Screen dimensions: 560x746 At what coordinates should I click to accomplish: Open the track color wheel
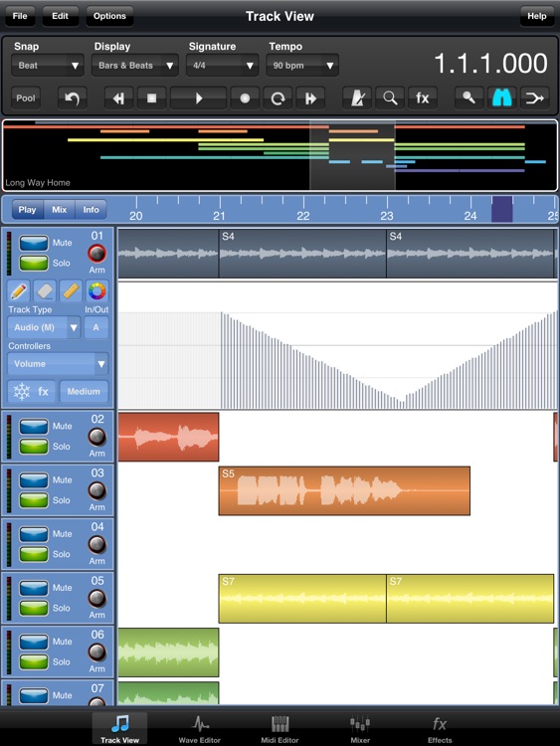point(96,290)
